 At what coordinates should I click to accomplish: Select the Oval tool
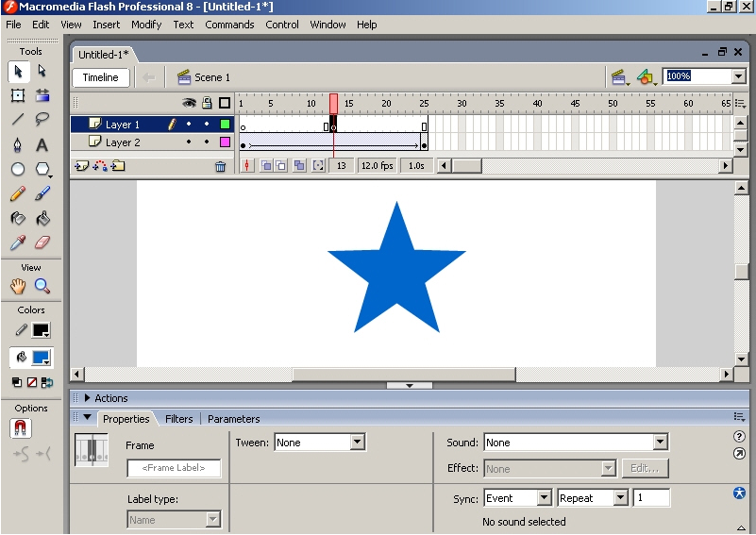(x=18, y=169)
